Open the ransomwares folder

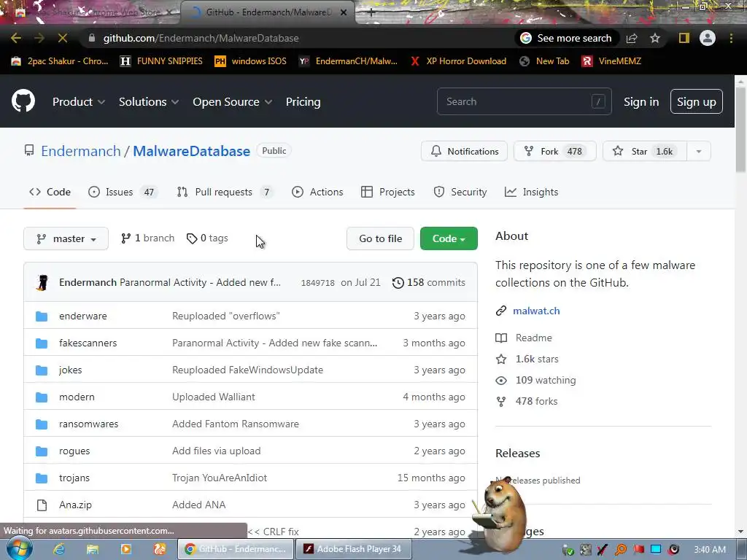pos(88,424)
